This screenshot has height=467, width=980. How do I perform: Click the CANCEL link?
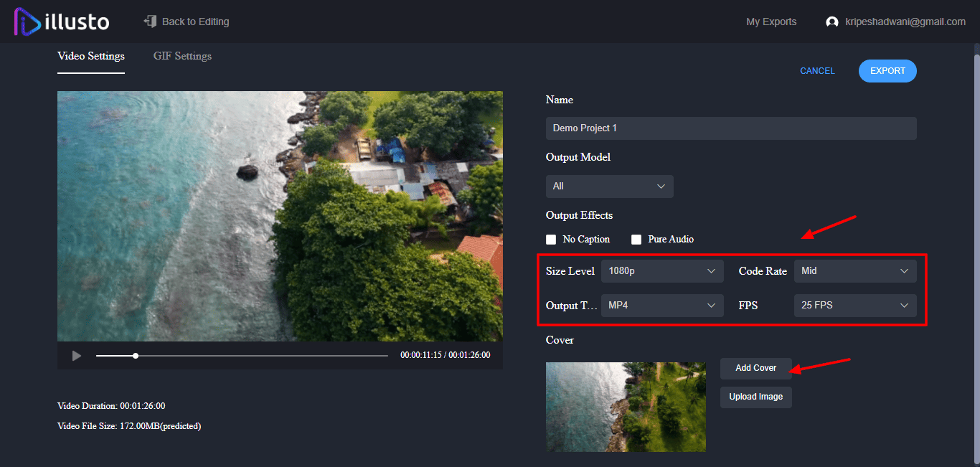click(x=817, y=71)
